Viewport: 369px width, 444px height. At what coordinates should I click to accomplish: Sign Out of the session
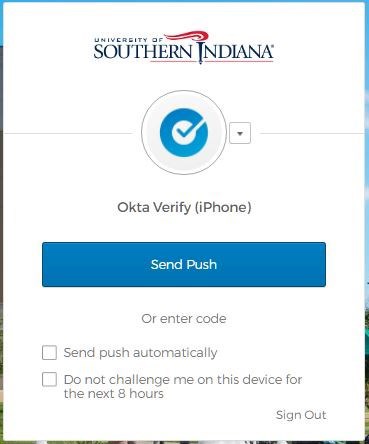pos(301,415)
